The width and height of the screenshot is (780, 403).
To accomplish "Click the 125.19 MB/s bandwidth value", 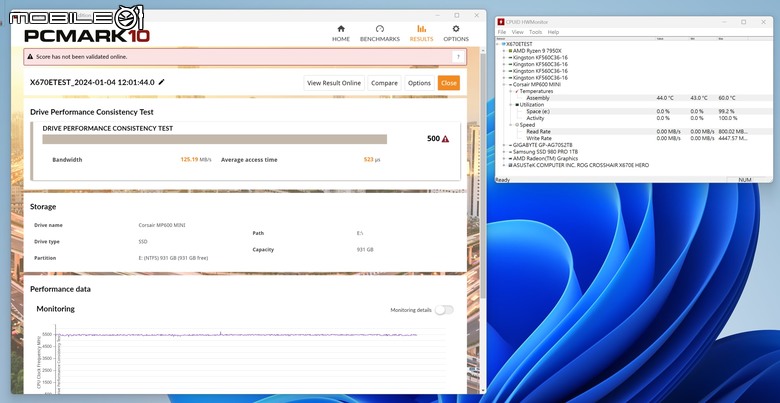I will (196, 160).
